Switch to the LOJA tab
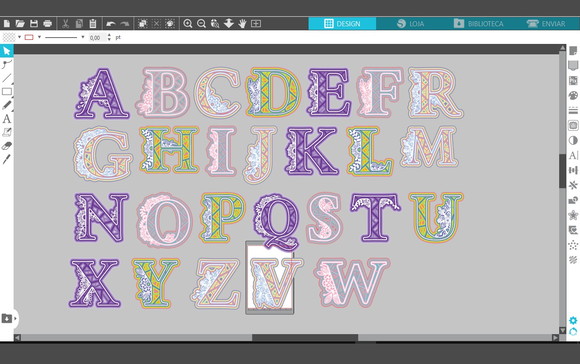This screenshot has height=364, width=580. click(x=410, y=24)
